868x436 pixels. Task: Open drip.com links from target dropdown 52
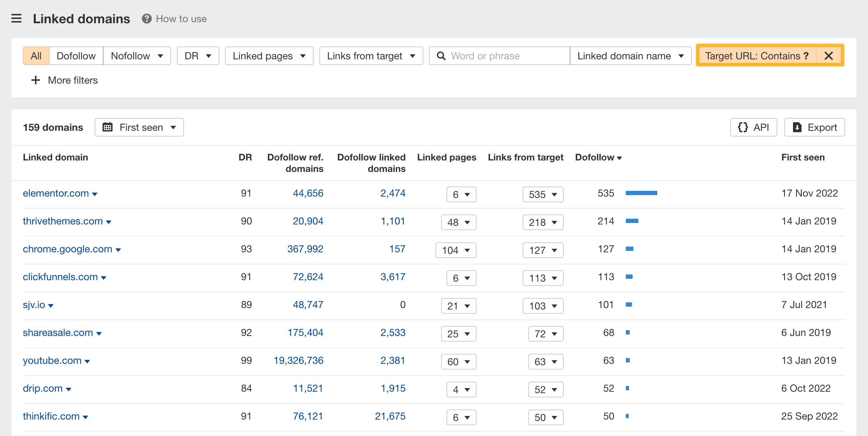coord(546,390)
